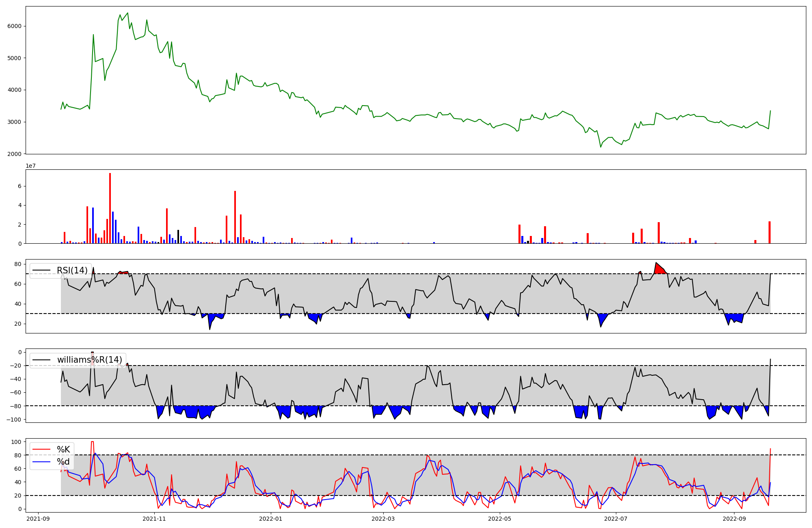The width and height of the screenshot is (812, 528).
Task: Click the 2021-11 date tick label
Action: pyautogui.click(x=154, y=519)
